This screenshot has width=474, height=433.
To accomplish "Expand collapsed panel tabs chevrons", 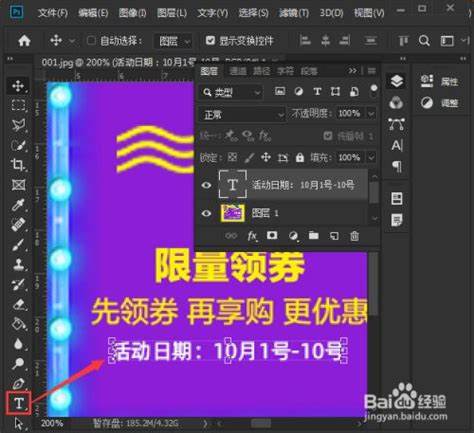I will click(x=353, y=71).
